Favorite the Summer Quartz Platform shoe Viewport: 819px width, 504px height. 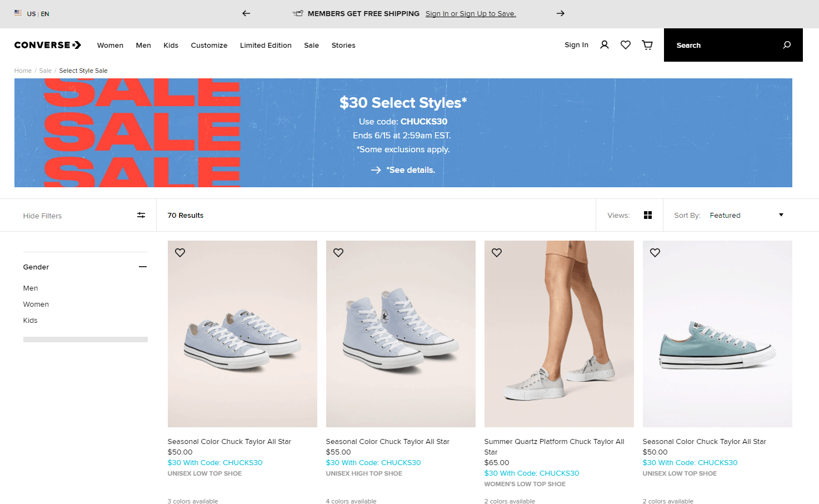point(497,252)
